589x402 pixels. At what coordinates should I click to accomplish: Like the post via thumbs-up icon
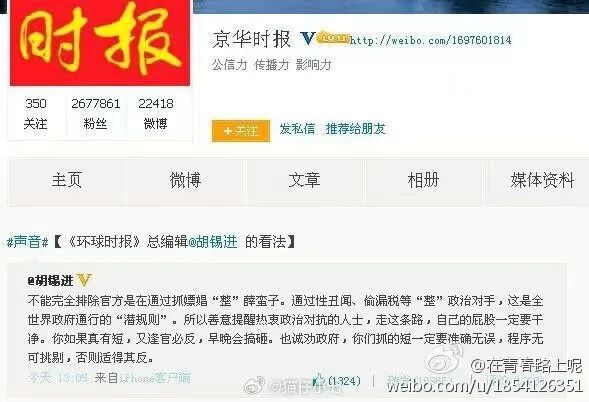click(319, 380)
